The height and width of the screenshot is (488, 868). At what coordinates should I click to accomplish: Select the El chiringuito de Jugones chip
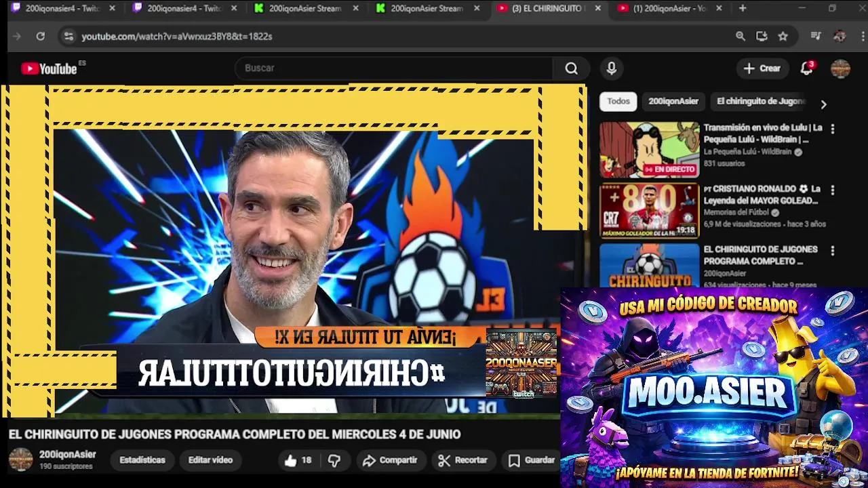click(x=761, y=101)
